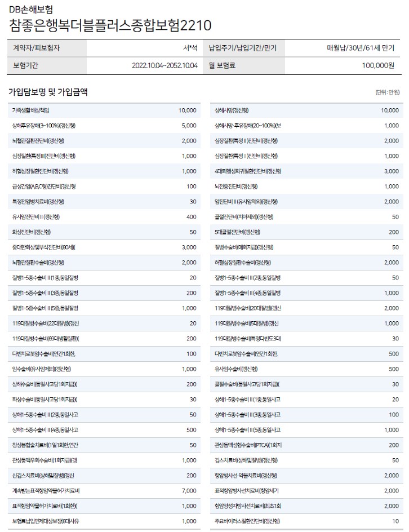Select the 깁스치료비(상해및질병)(갱신형) row

tap(306, 460)
